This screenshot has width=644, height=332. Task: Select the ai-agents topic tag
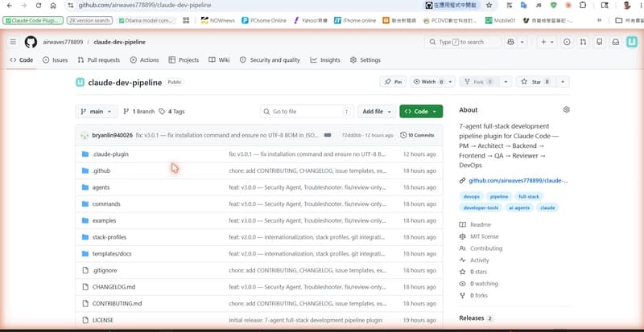[x=519, y=207]
